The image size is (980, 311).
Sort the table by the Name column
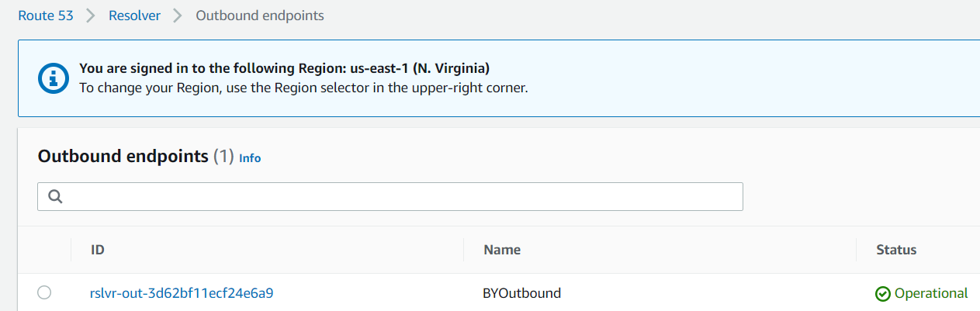tap(502, 250)
